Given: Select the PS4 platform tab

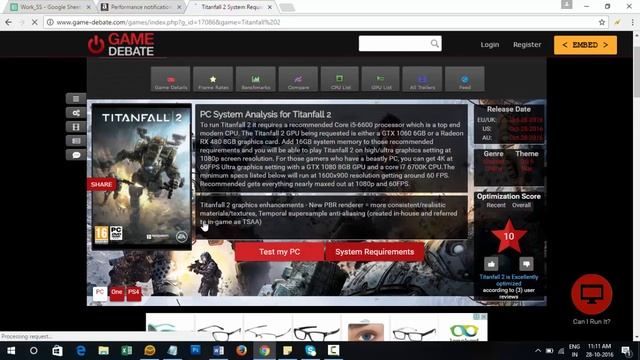Looking at the screenshot, I should (x=133, y=293).
